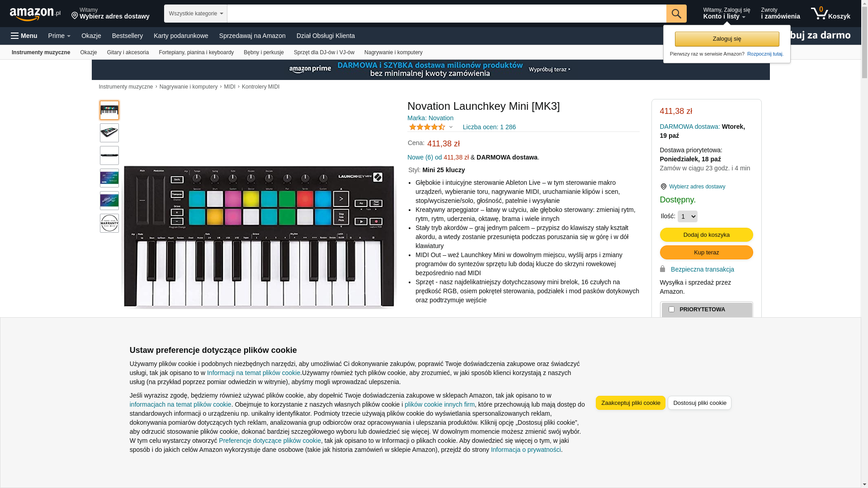868x488 pixels.
Task: Open the hamburger Menu
Action: [24, 36]
